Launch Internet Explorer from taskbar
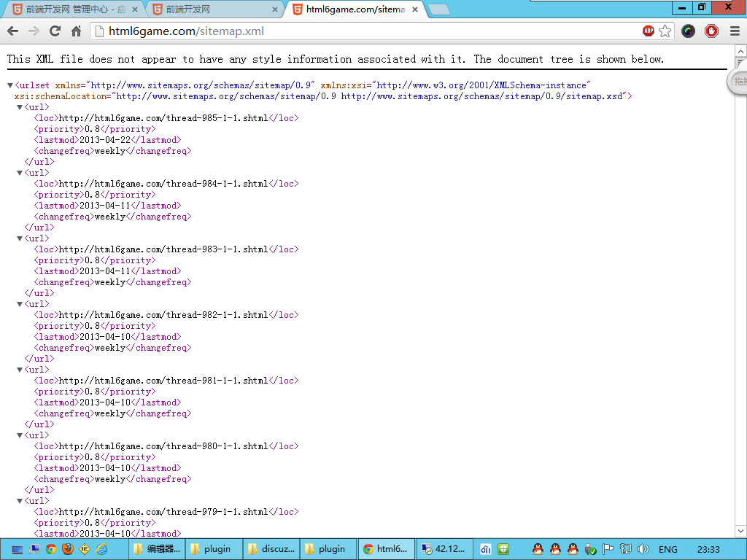 [101, 550]
